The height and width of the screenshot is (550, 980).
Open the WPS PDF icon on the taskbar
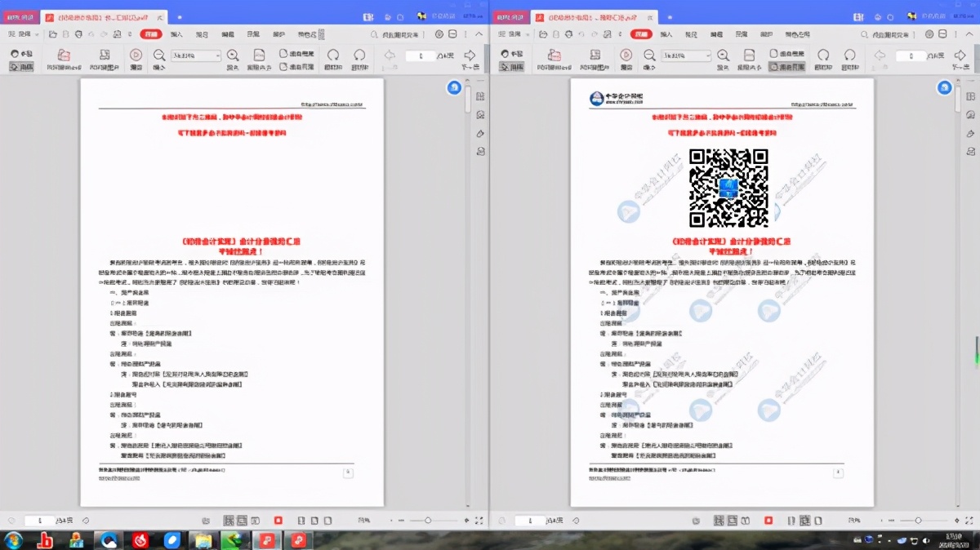266,539
